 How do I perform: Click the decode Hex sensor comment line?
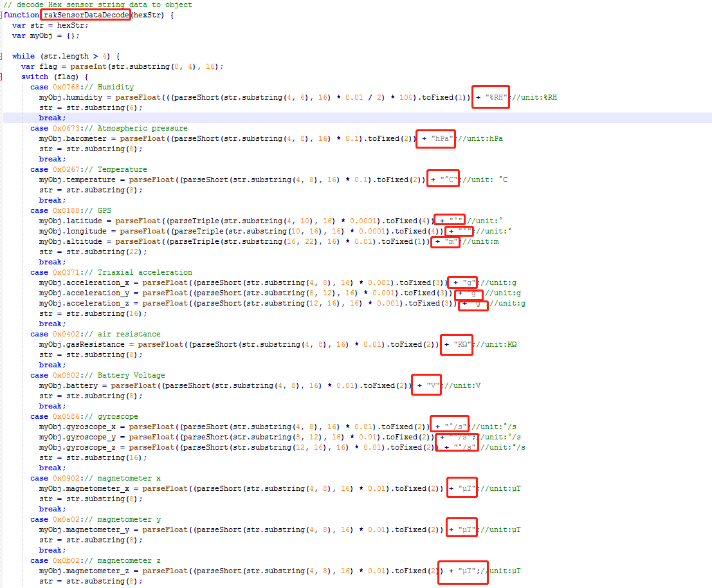pos(98,5)
